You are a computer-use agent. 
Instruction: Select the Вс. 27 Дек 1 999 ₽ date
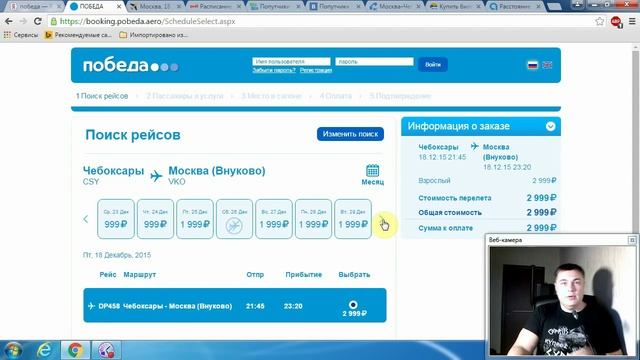(274, 219)
